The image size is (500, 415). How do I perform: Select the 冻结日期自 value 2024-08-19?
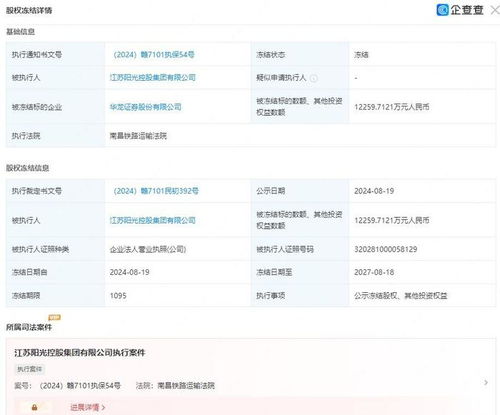click(130, 272)
